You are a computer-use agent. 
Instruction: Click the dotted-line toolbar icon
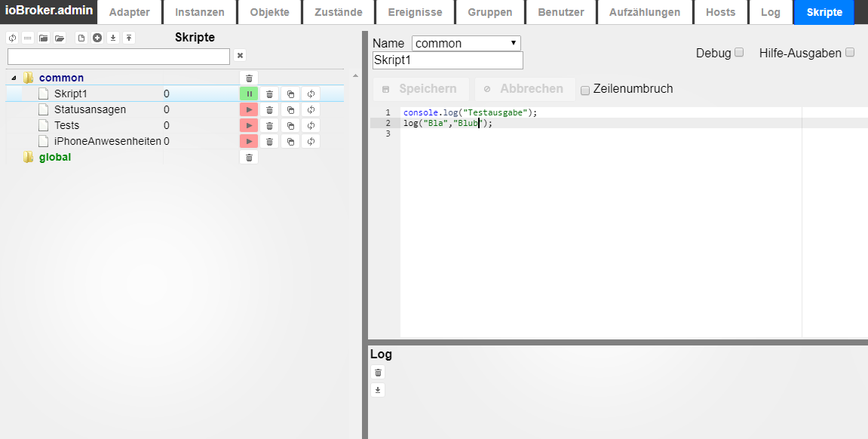(28, 38)
